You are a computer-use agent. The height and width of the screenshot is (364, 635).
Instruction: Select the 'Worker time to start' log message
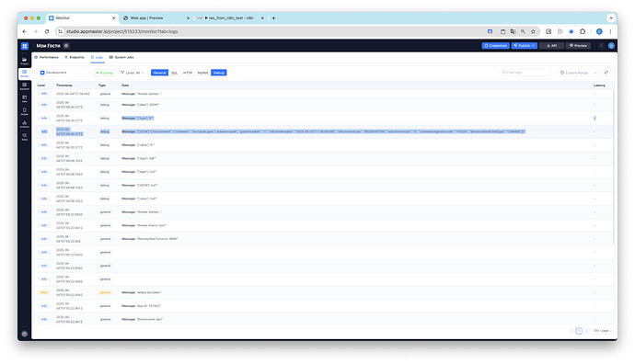pyautogui.click(x=144, y=225)
